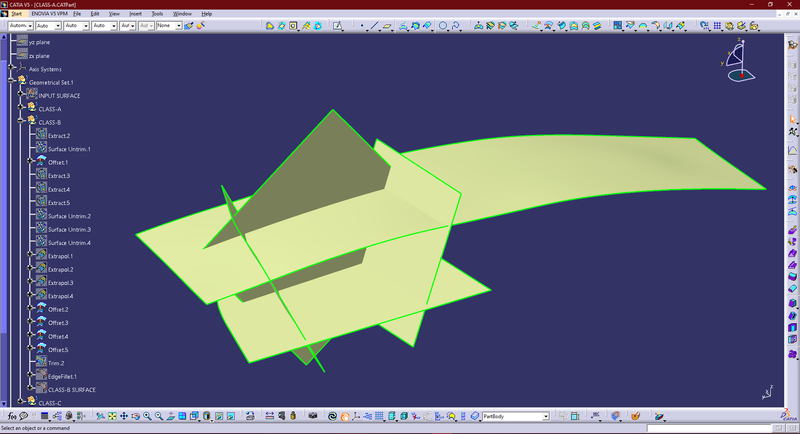This screenshot has width=800, height=434.
Task: Click the formula (f(x)) icon
Action: [x=13, y=416]
